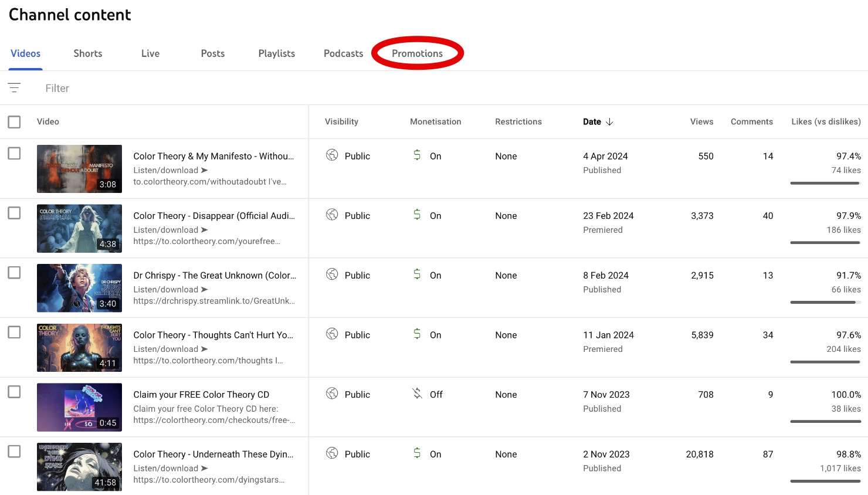Screen dimensions: 868x495
Task: Type in the Filter input field
Action: (176, 88)
